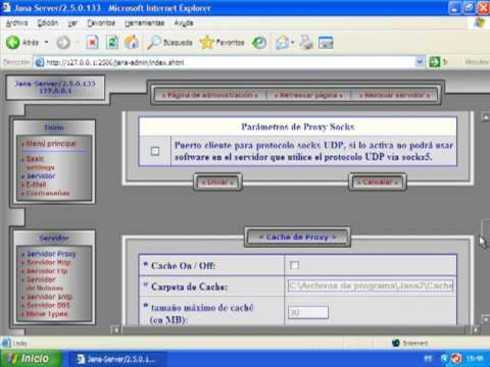Refresh the page using the toolbar icon

tap(112, 43)
